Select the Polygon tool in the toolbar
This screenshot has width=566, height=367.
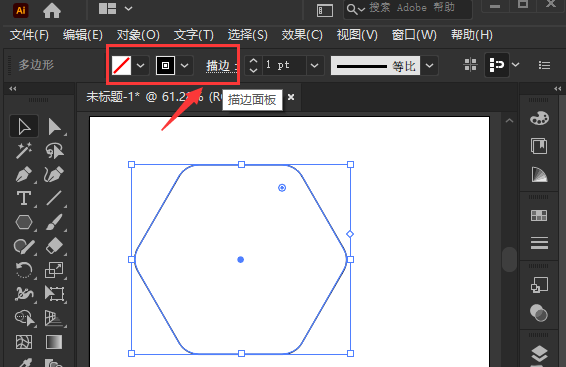pyautogui.click(x=24, y=222)
